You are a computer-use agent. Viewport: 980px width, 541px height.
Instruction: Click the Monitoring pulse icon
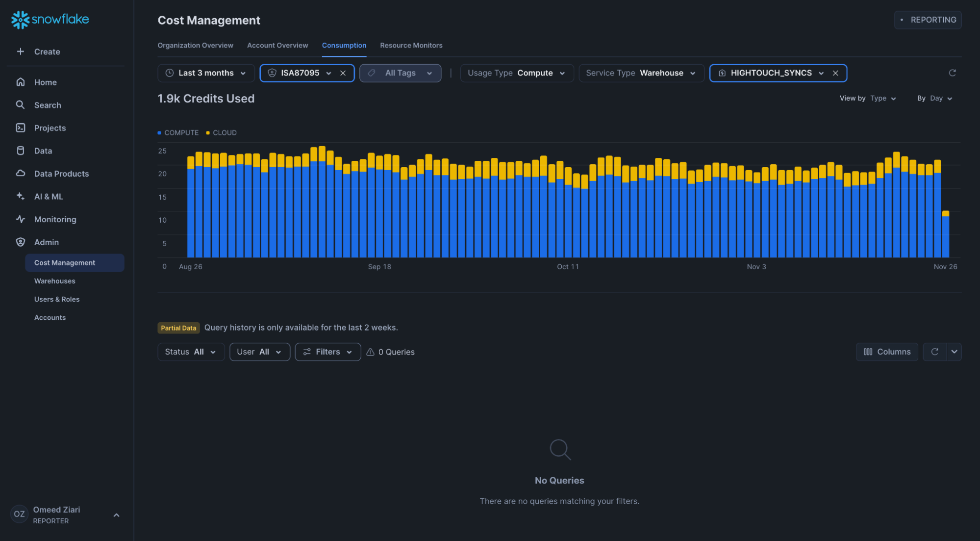21,219
